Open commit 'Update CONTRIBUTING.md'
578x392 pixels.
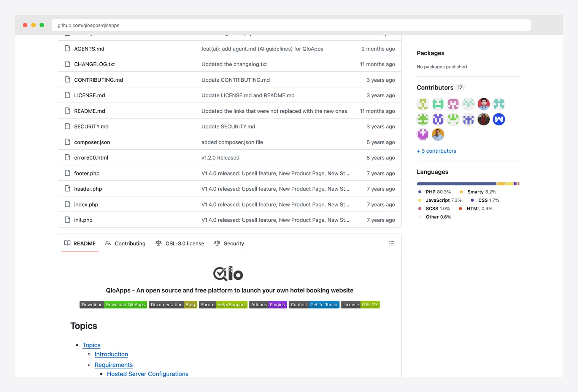point(236,80)
